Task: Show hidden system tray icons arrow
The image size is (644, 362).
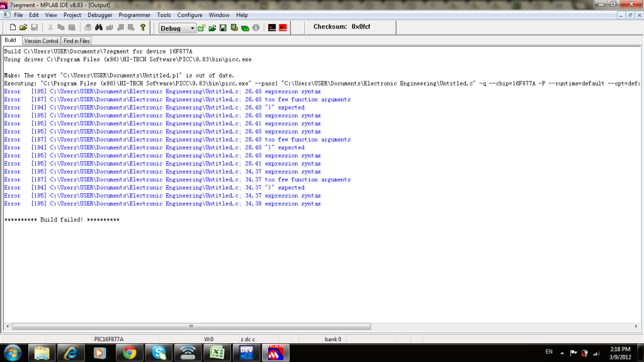Action: pos(562,353)
